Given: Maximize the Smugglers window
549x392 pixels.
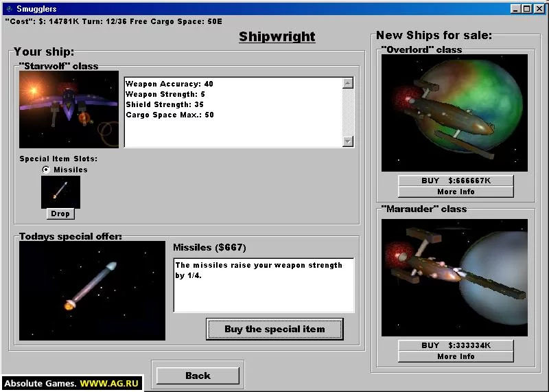Looking at the screenshot, I should pos(526,8).
